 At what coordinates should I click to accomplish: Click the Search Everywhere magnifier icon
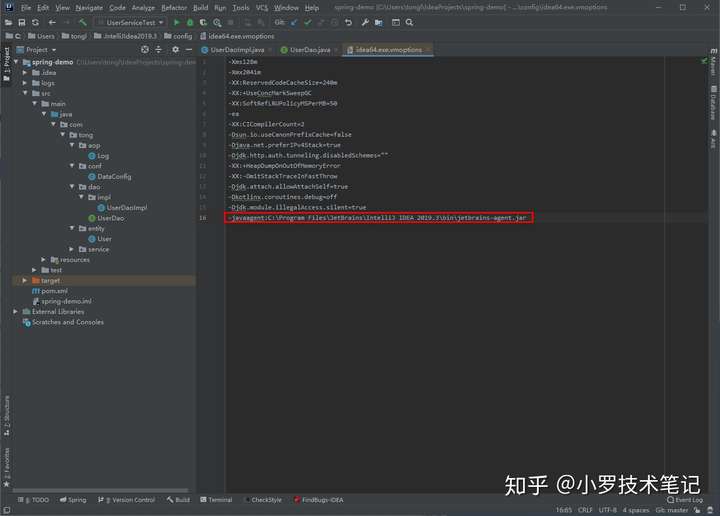(409, 22)
